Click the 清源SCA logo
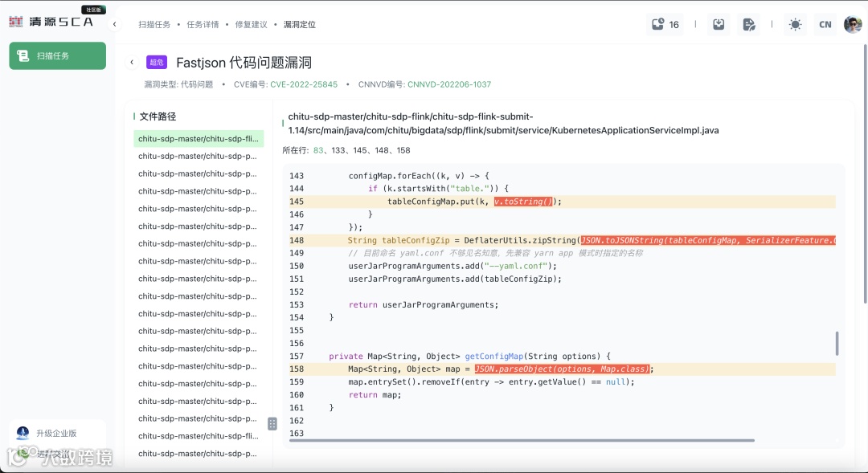 (51, 21)
